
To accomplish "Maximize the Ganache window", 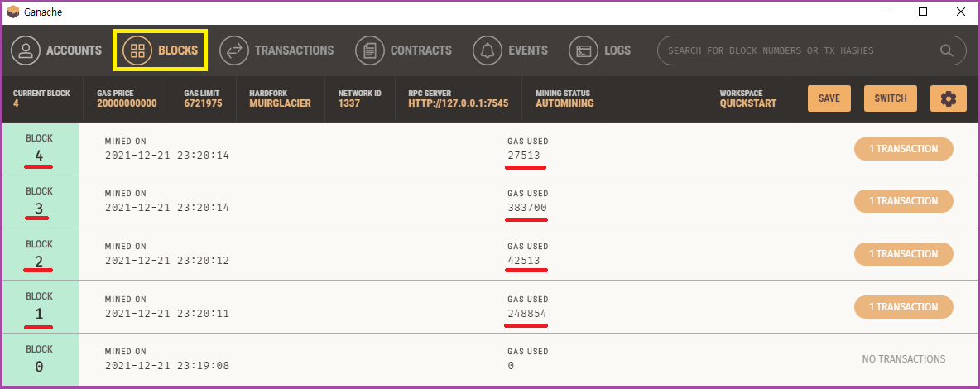I will pos(923,12).
